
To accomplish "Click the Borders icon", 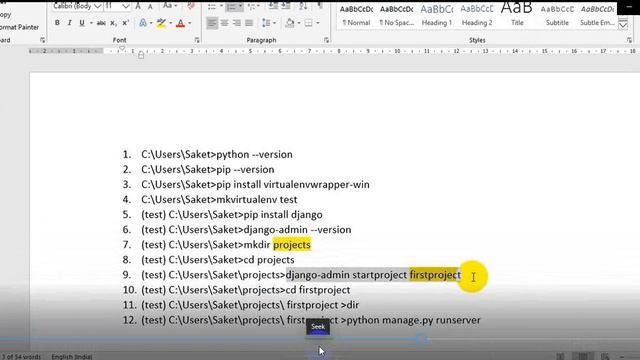I will [x=309, y=23].
